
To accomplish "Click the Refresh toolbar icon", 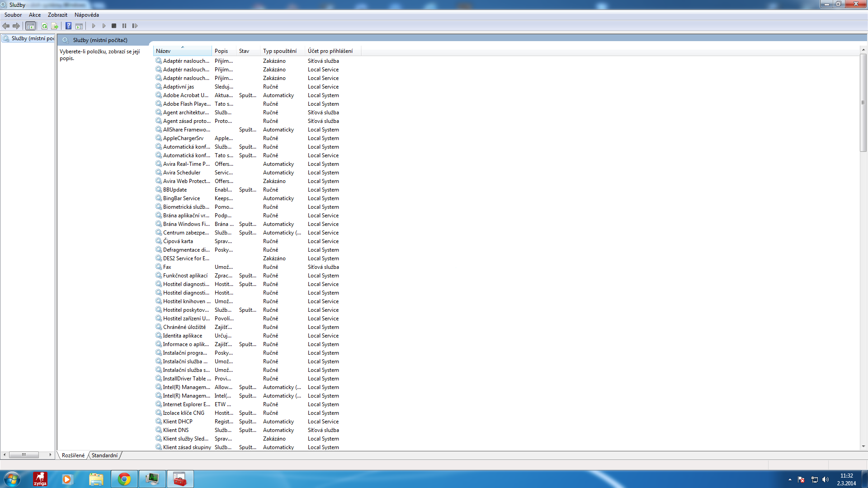I will coord(44,26).
